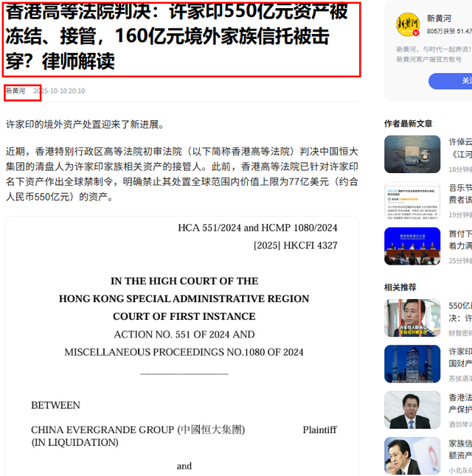Click the CHINA EVERGRANDE GROUP plaintiff name
This screenshot has height=476, width=472.
click(x=138, y=436)
